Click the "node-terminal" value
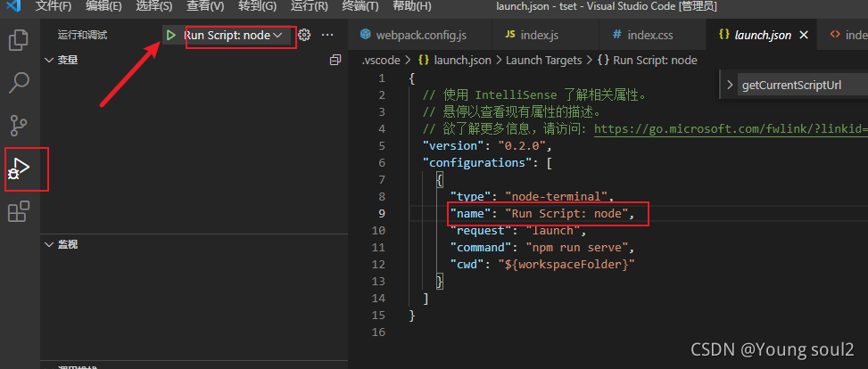Viewport: 868px width, 369px height. pos(557,196)
